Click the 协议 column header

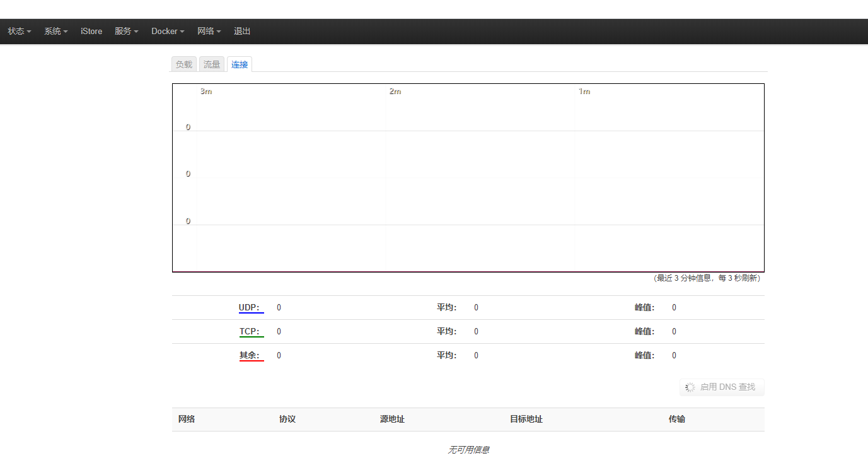point(287,420)
